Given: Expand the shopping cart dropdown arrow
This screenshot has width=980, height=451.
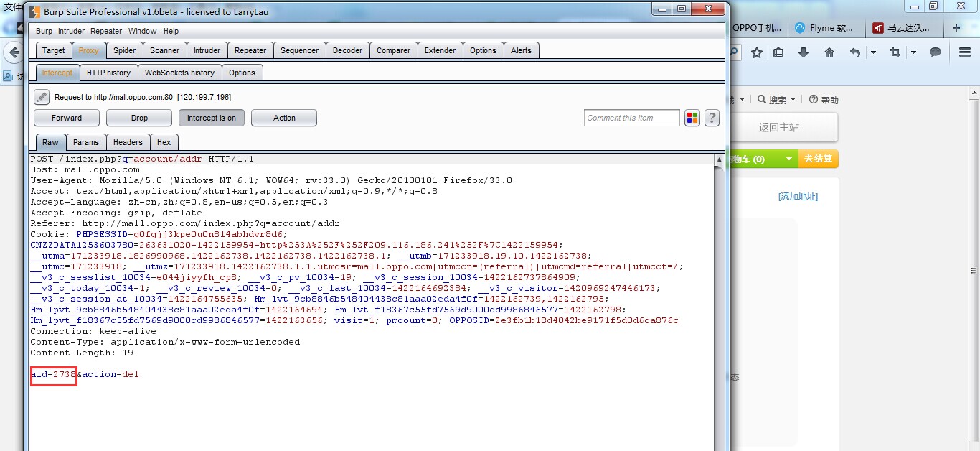Looking at the screenshot, I should tap(789, 159).
